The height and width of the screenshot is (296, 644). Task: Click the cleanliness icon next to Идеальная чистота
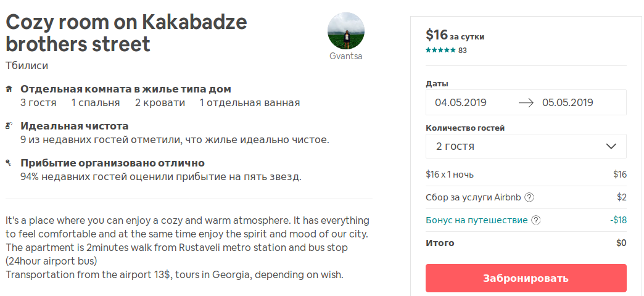pyautogui.click(x=9, y=126)
